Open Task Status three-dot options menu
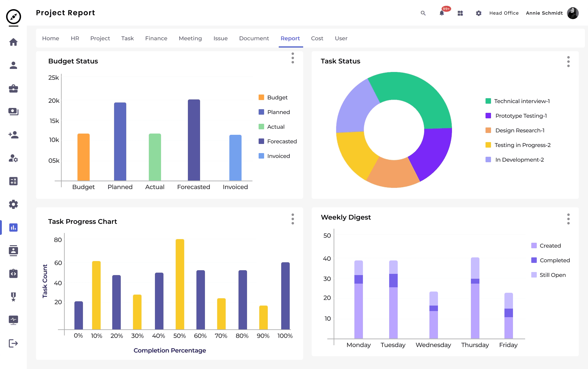This screenshot has width=588, height=369. [x=568, y=62]
